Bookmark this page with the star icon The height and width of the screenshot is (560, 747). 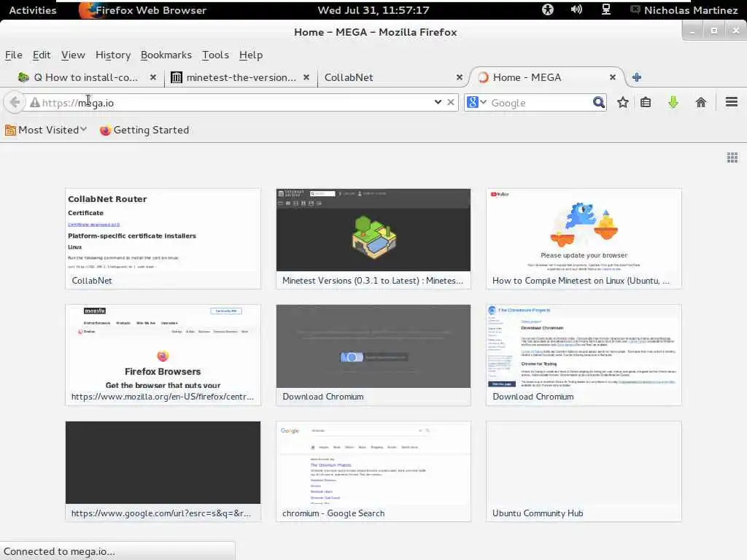[623, 102]
